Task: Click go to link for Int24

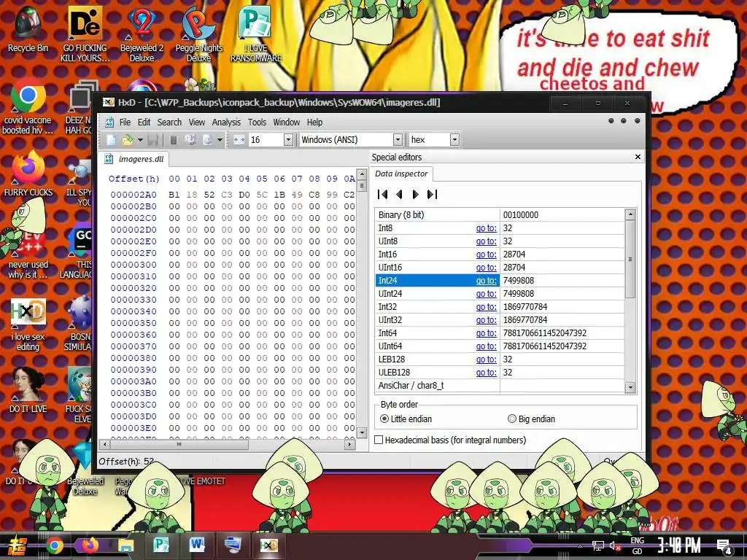Action: 486,281
